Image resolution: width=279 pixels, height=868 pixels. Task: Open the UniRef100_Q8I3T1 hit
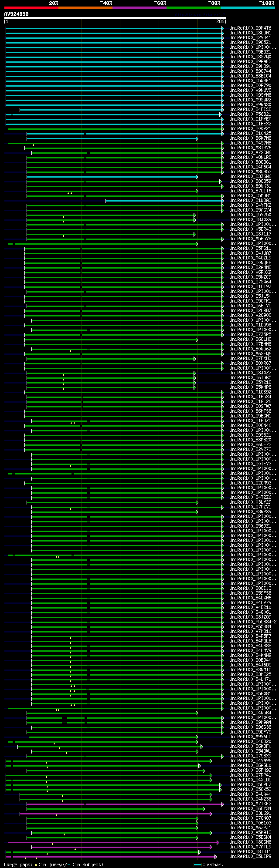[x=250, y=852]
